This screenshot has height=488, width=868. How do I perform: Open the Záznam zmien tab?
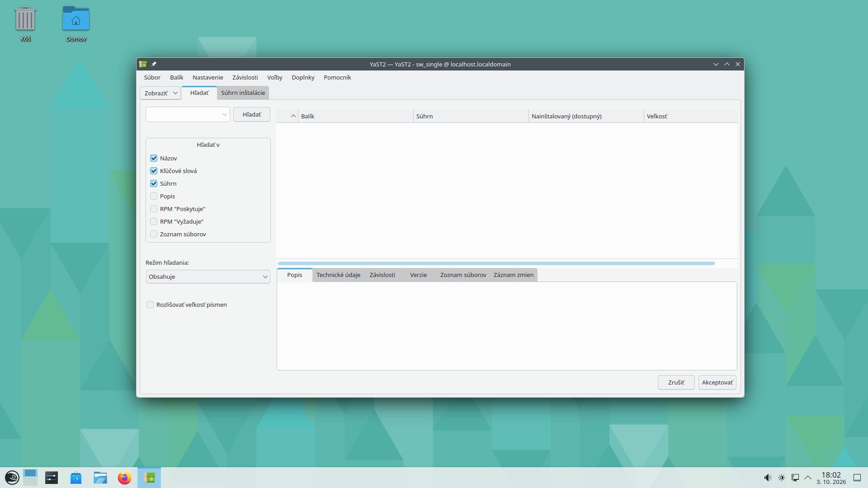[x=514, y=275]
